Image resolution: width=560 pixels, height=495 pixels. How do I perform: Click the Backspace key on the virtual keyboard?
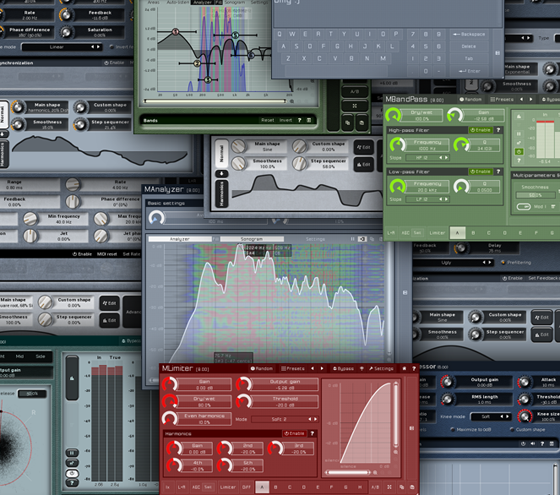(x=469, y=34)
